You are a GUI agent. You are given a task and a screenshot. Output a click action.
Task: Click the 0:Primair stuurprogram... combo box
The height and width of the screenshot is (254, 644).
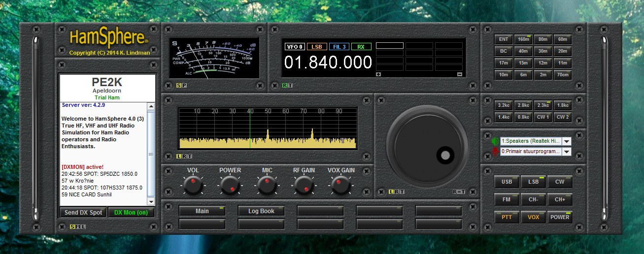click(536, 152)
